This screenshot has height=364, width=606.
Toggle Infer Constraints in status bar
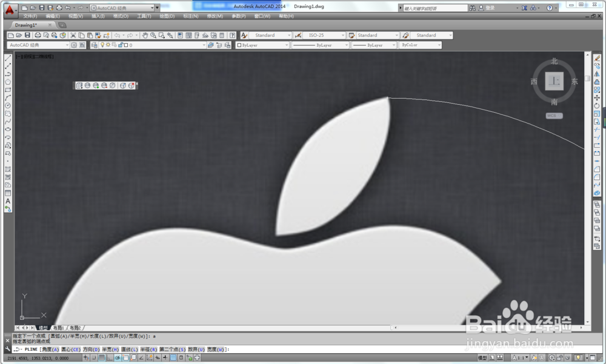tap(86, 358)
